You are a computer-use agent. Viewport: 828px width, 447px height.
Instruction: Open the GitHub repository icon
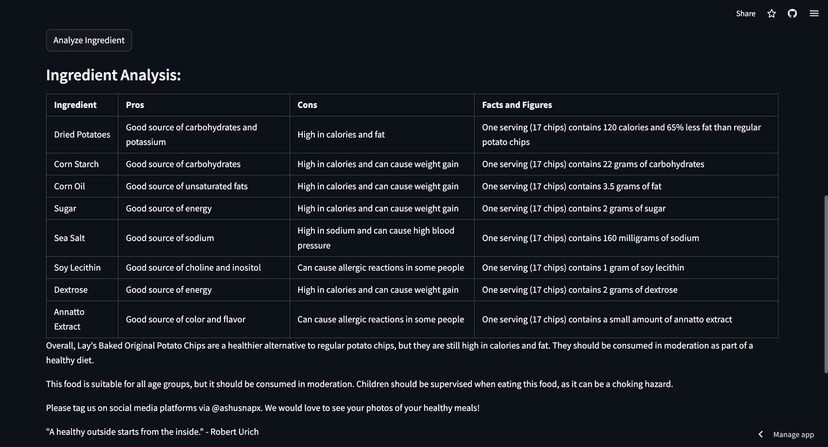(792, 14)
